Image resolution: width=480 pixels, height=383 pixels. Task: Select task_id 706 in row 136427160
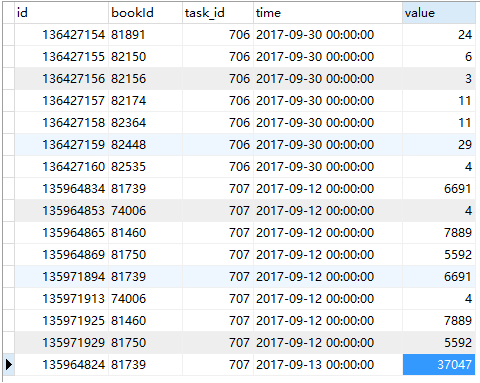coord(218,167)
